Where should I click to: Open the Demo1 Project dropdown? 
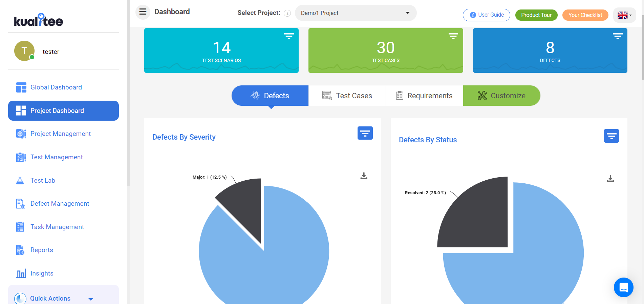pyautogui.click(x=356, y=13)
